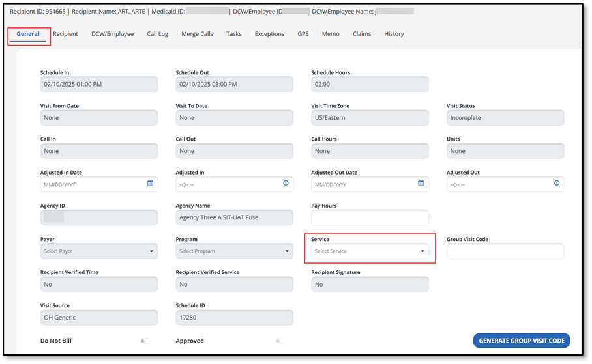This screenshot has width=592, height=364.
Task: Toggle the Do Not Bill switch
Action: [x=145, y=341]
